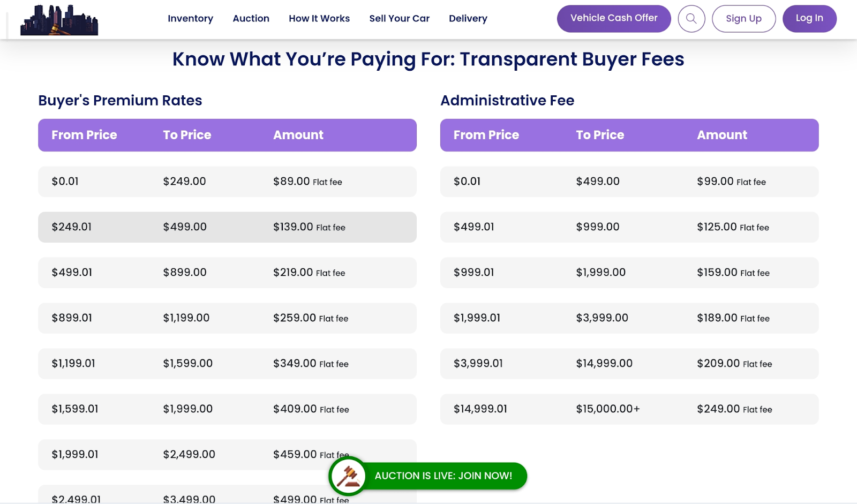The width and height of the screenshot is (857, 504).
Task: Click Administrative Fee Amount column header
Action: [721, 135]
